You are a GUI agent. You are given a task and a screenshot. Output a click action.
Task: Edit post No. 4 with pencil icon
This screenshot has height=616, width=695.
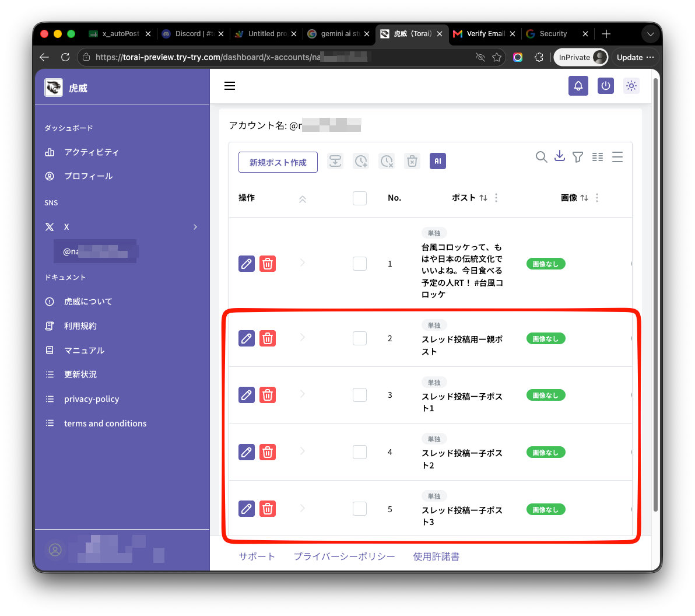pos(247,452)
